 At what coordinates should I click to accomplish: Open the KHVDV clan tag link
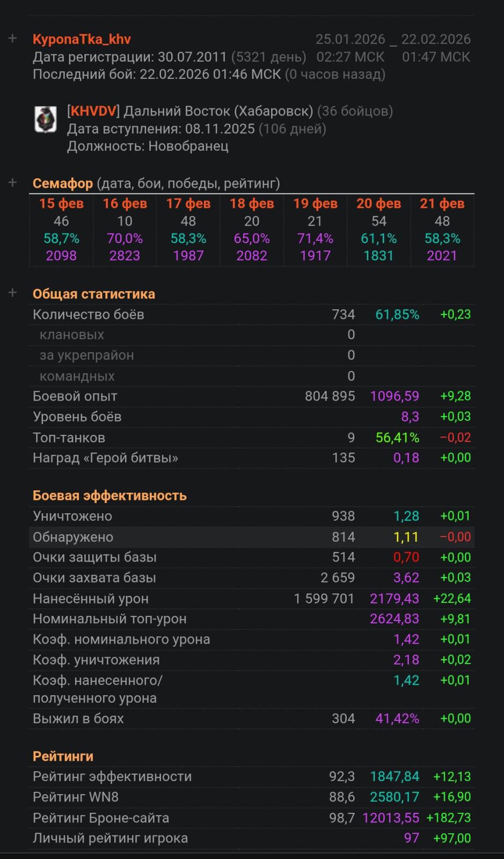pos(94,111)
